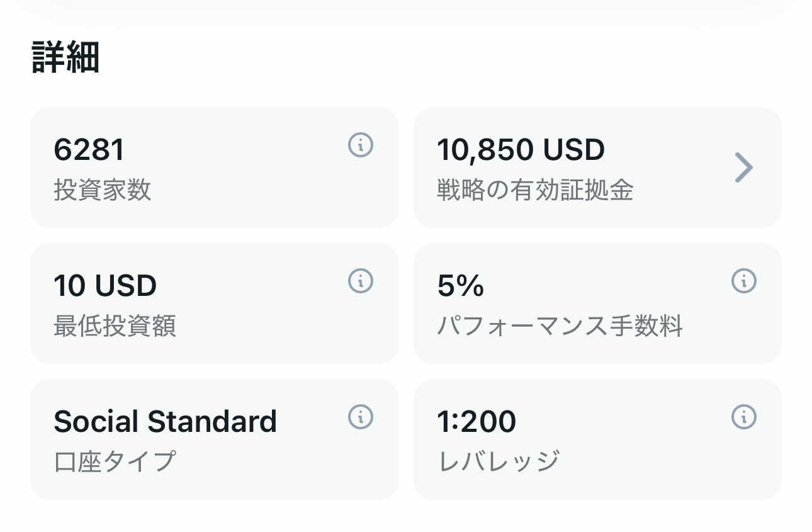812x532 pixels.
Task: Click the 10,850 USD equity value
Action: tap(521, 150)
